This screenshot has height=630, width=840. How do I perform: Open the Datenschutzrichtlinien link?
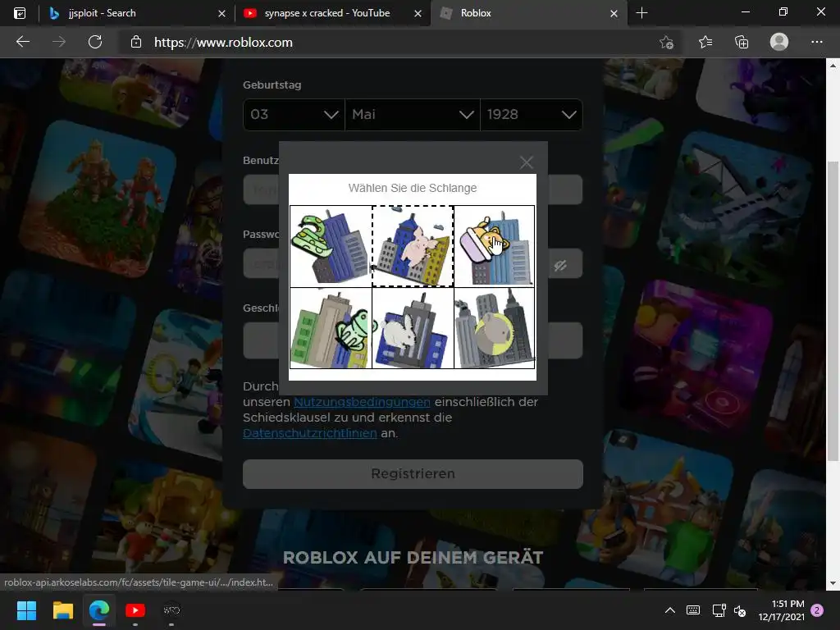309,433
